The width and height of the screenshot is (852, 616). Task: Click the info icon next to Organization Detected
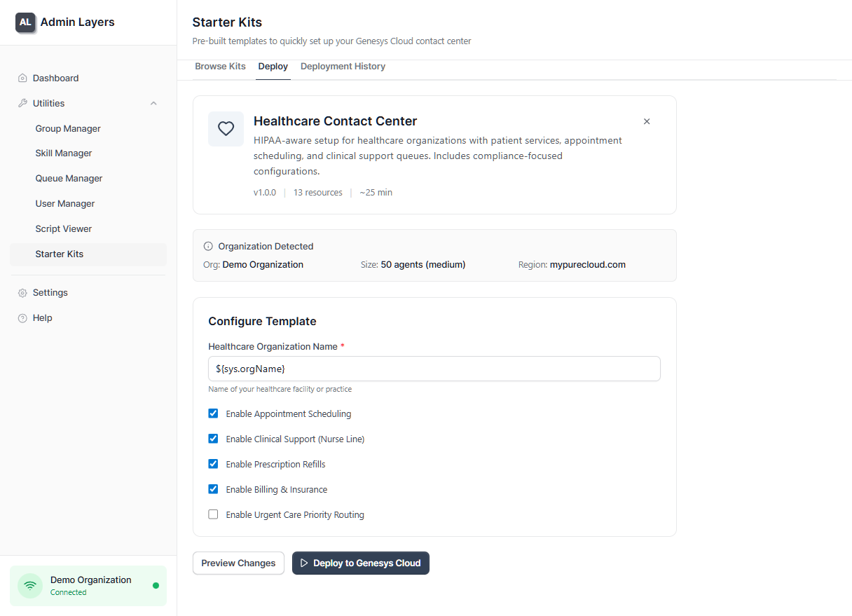click(208, 246)
